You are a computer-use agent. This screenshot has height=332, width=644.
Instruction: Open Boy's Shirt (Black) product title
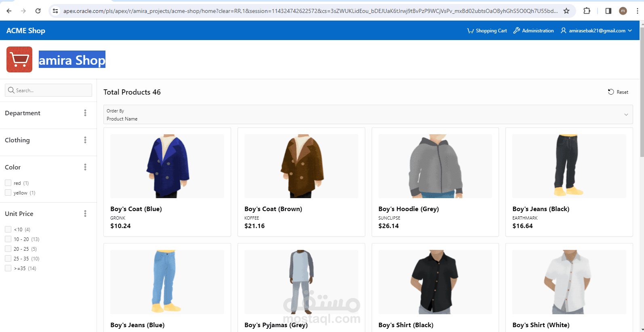pos(406,325)
